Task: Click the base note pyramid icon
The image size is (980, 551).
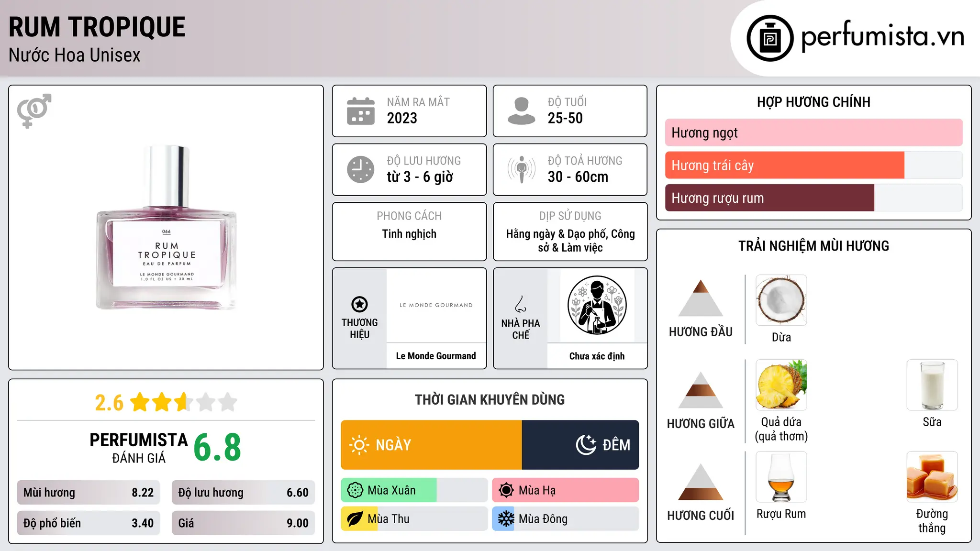Action: click(x=701, y=482)
